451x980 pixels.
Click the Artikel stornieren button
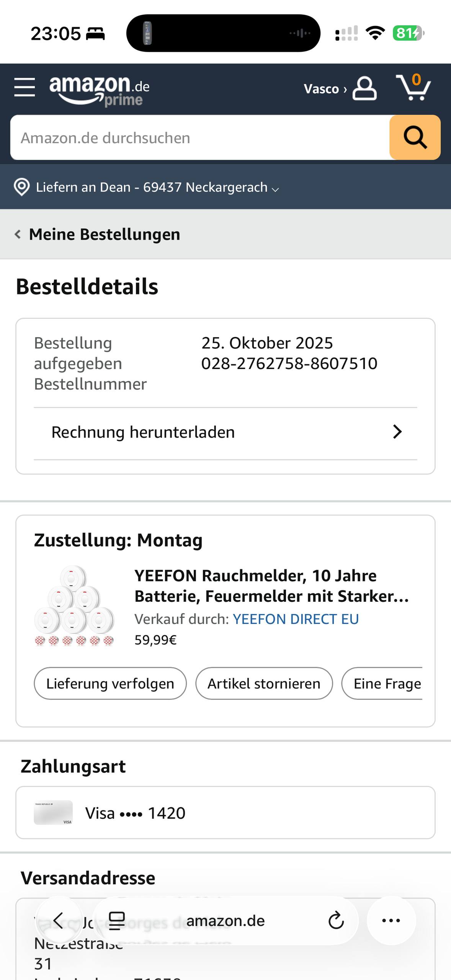(264, 683)
